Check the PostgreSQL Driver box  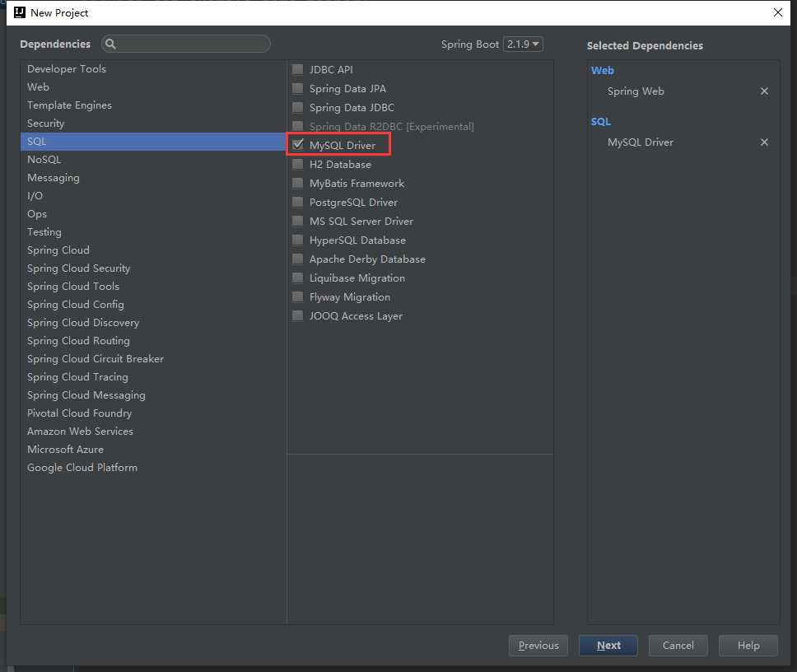298,202
